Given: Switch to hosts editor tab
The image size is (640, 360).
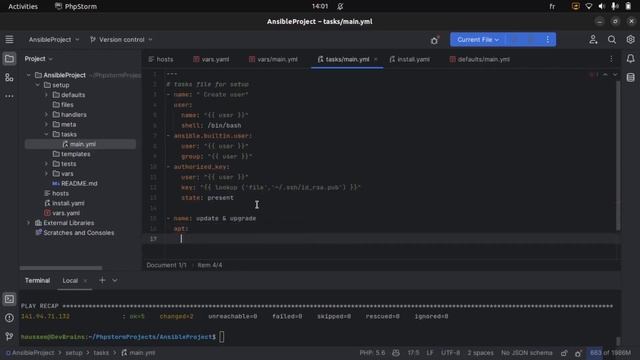Looking at the screenshot, I should click(161, 59).
